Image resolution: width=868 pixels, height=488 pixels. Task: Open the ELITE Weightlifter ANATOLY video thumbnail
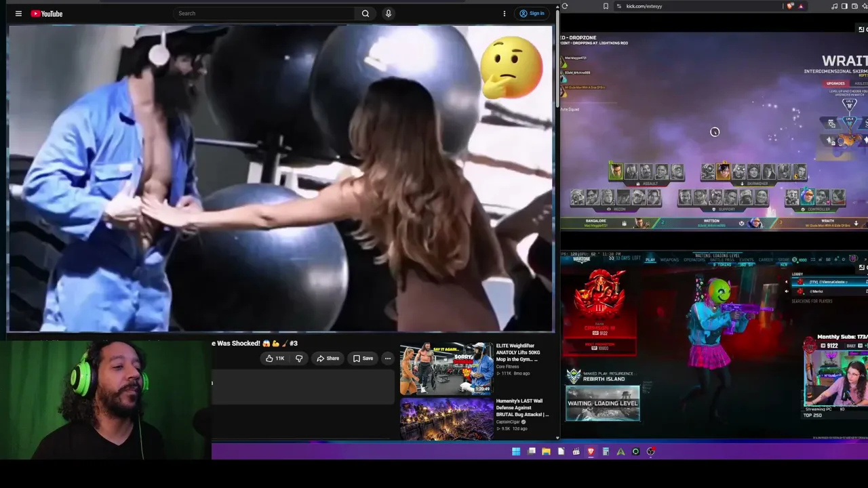click(x=446, y=368)
